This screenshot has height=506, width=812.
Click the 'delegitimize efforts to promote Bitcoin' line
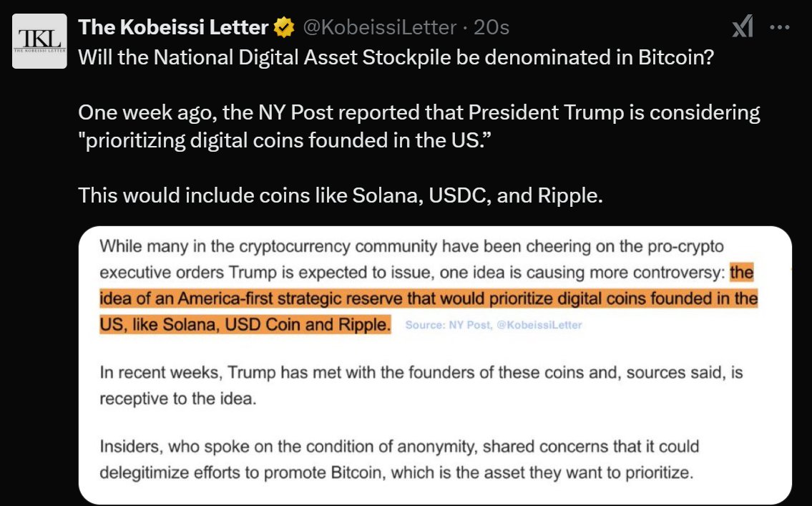pyautogui.click(x=396, y=473)
